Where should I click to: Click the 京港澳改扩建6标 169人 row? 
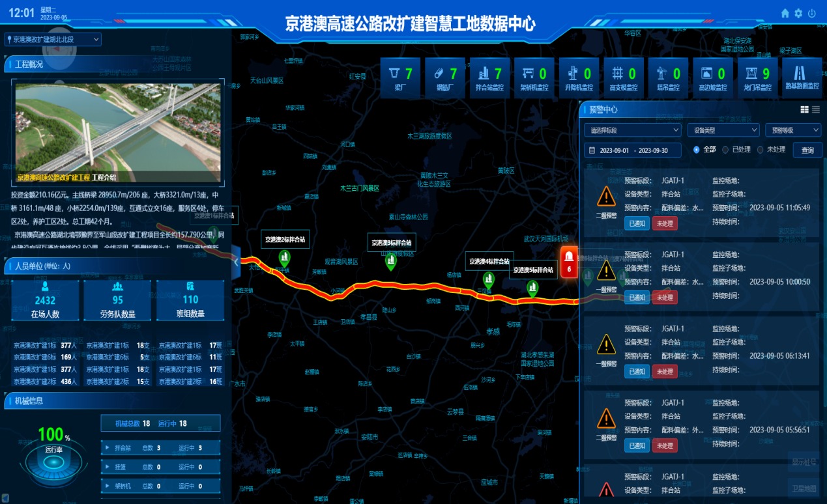[45, 357]
